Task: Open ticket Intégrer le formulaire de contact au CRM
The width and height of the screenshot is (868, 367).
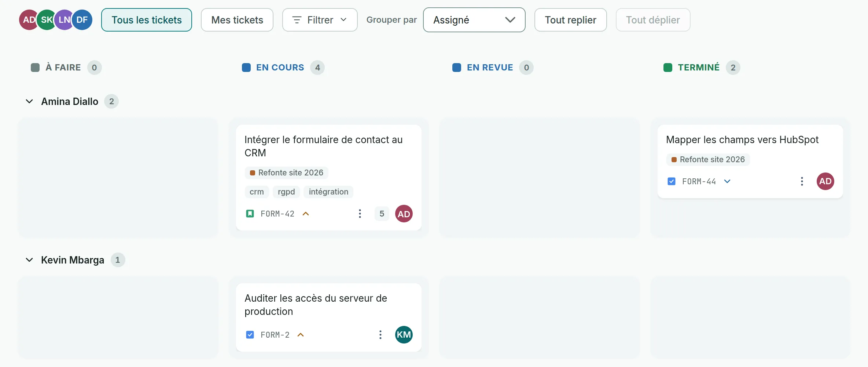Action: coord(324,146)
